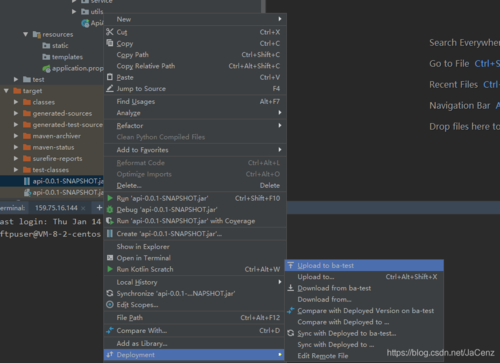
Task: Click the Run with Coverage icon
Action: 110,221
